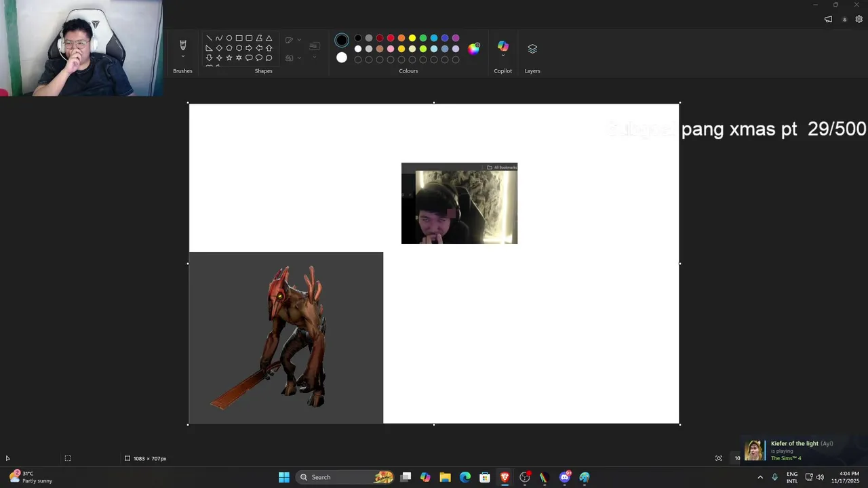Select the Down arrow shape
Screen dimensions: 868x488
[x=209, y=58]
